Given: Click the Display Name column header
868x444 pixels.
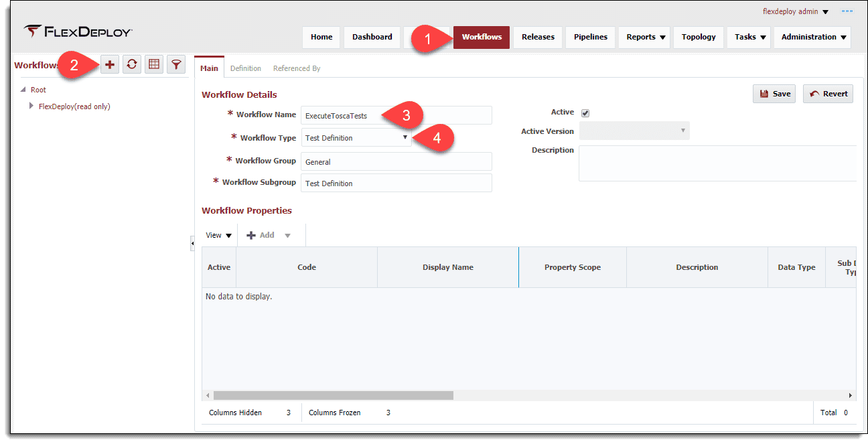Looking at the screenshot, I should coord(448,267).
